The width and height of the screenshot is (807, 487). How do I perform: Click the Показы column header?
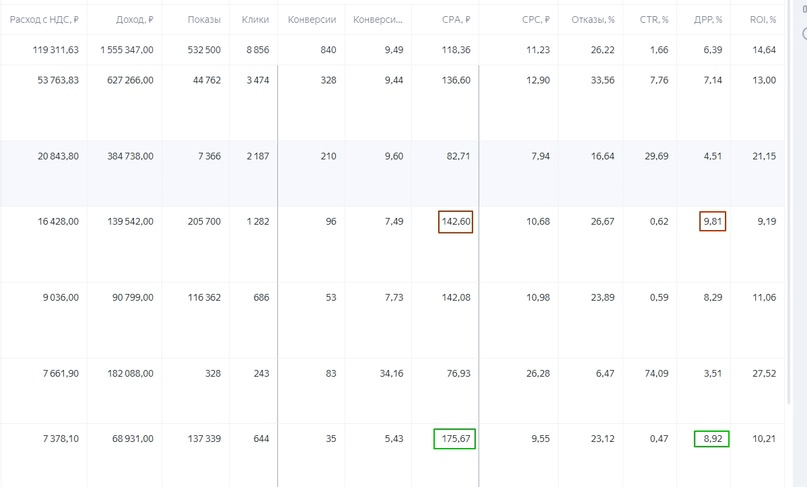click(204, 20)
